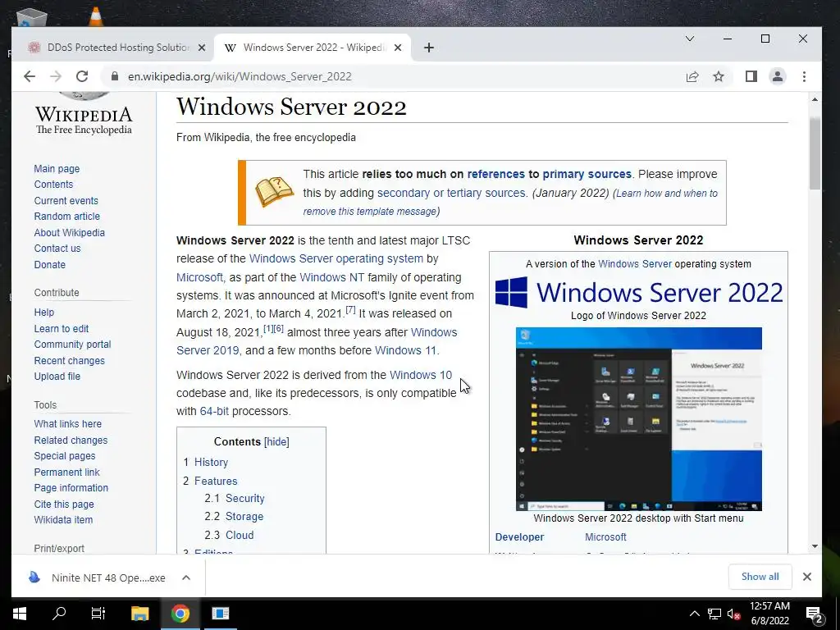Open the tab search chevron
Viewport: 840px width, 630px height.
pos(690,39)
